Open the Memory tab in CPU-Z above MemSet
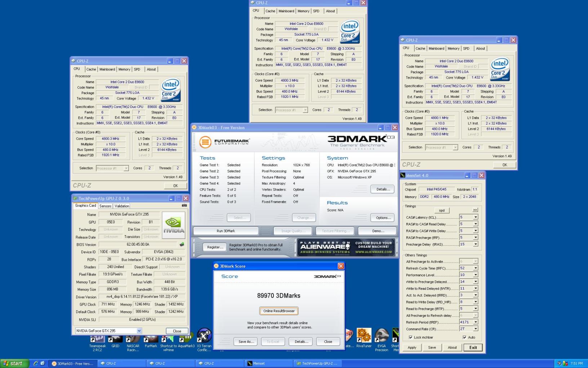 (453, 48)
